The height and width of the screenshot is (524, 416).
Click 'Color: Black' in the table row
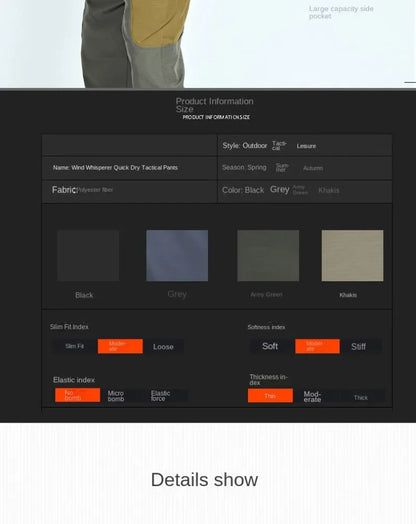click(243, 190)
